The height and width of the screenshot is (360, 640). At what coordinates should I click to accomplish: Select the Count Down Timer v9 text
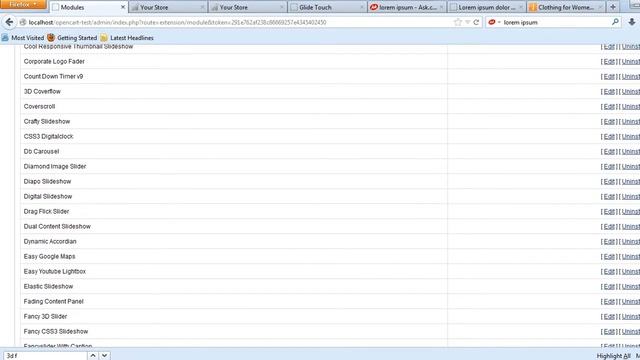pyautogui.click(x=53, y=76)
